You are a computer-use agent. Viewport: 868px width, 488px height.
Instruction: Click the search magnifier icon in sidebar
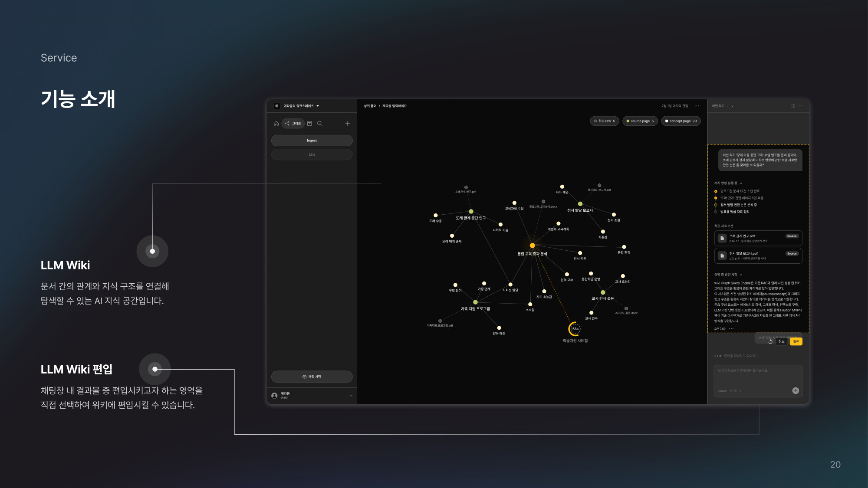coord(320,124)
